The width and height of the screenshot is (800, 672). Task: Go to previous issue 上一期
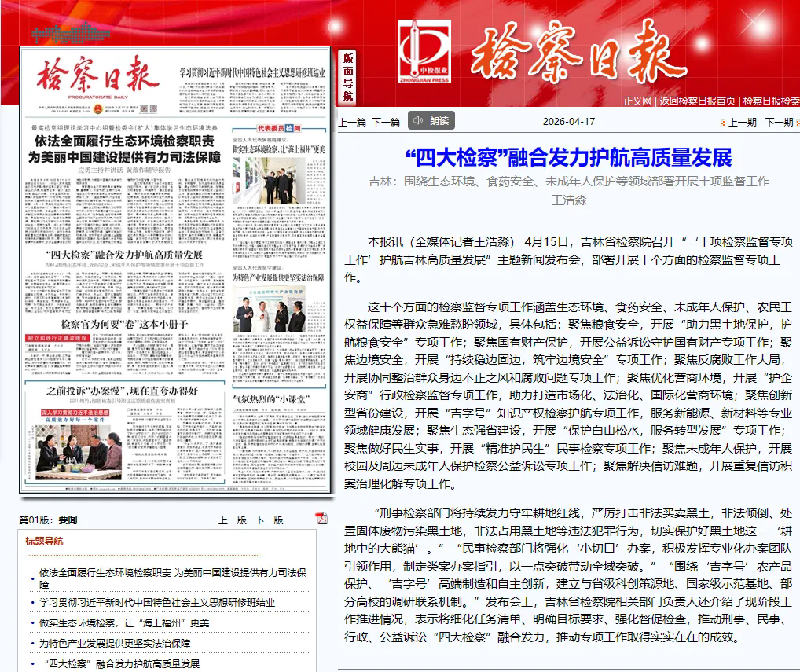tap(741, 122)
